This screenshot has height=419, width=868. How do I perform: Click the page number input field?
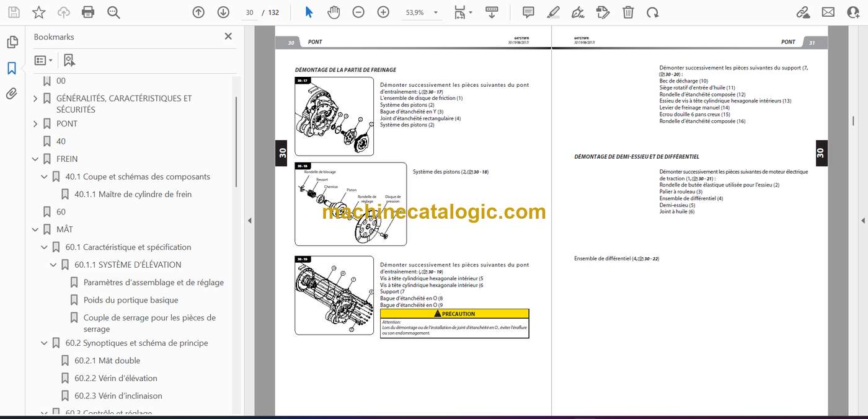249,12
